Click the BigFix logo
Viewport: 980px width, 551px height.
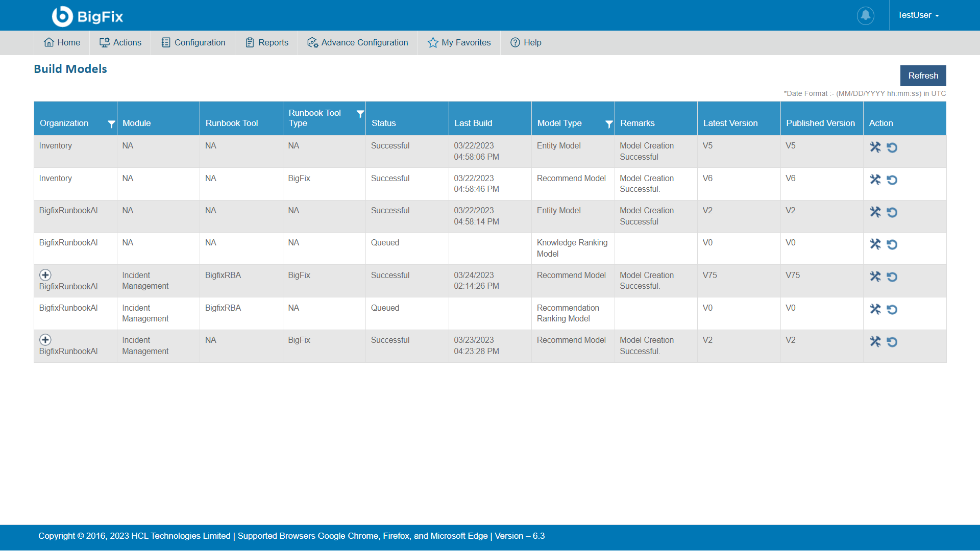tap(88, 16)
